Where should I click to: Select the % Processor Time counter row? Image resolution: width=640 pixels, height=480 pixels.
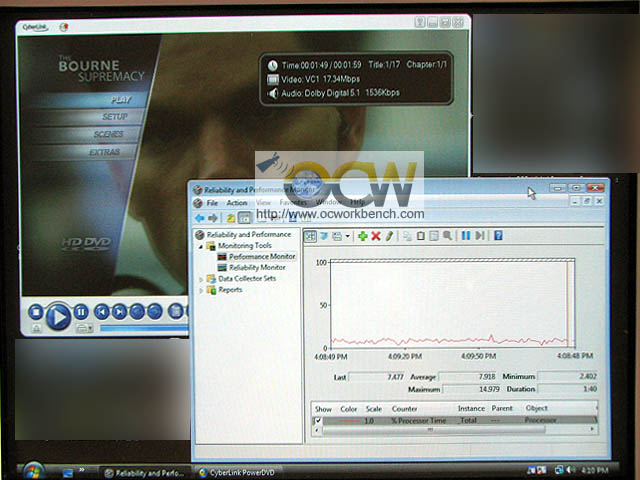tap(455, 420)
